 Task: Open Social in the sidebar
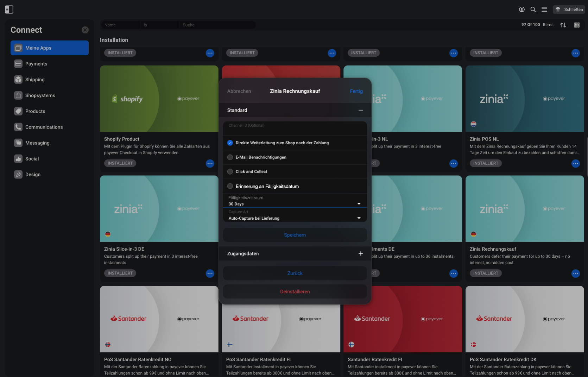[50, 159]
